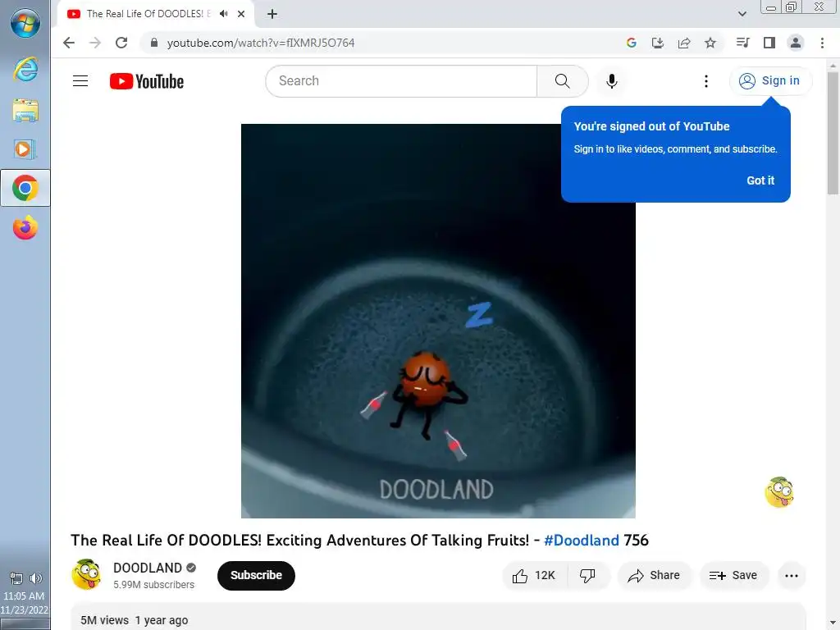This screenshot has width=840, height=630.
Task: Open Windows Media Player from taskbar
Action: 25,149
